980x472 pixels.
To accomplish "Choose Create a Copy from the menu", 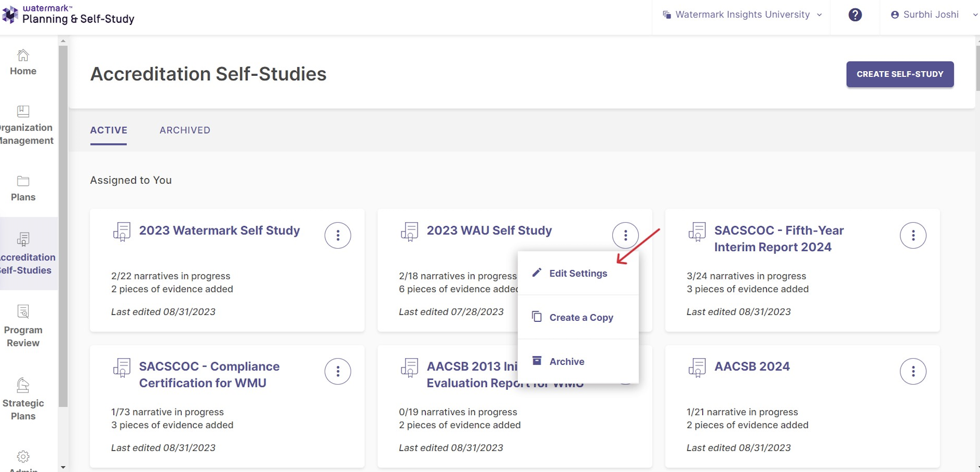I will [x=578, y=317].
